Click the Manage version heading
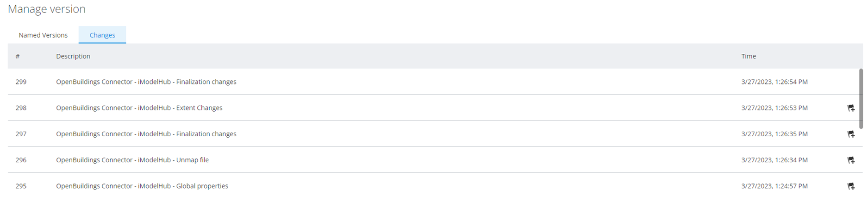The image size is (868, 197). [47, 9]
